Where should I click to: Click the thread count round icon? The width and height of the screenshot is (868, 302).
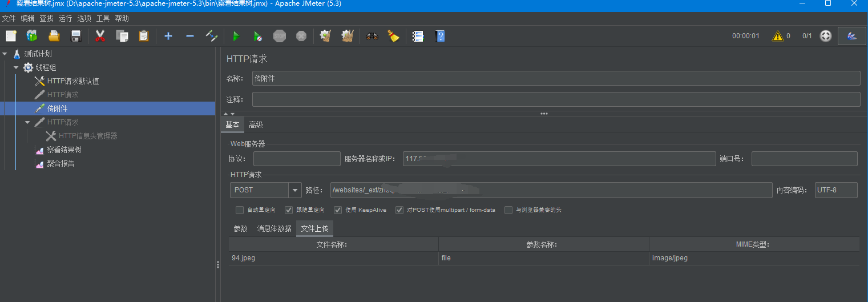[825, 36]
